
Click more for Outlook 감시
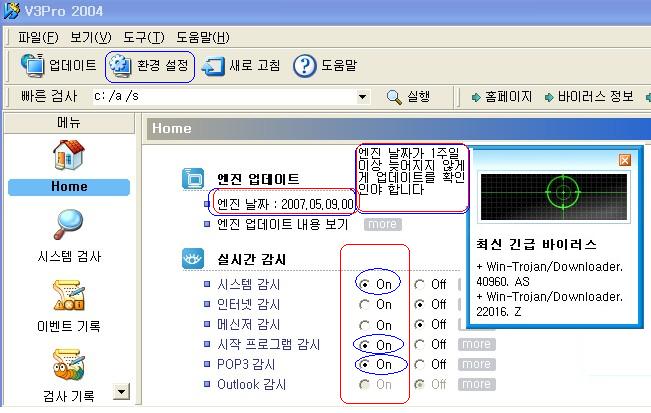point(477,384)
